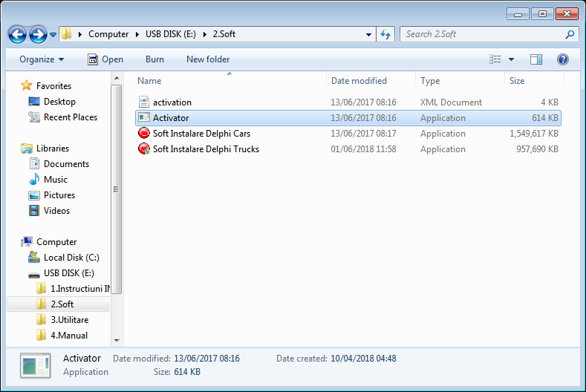Select Computer in the navigation pane
This screenshot has height=392, width=586.
[x=56, y=242]
